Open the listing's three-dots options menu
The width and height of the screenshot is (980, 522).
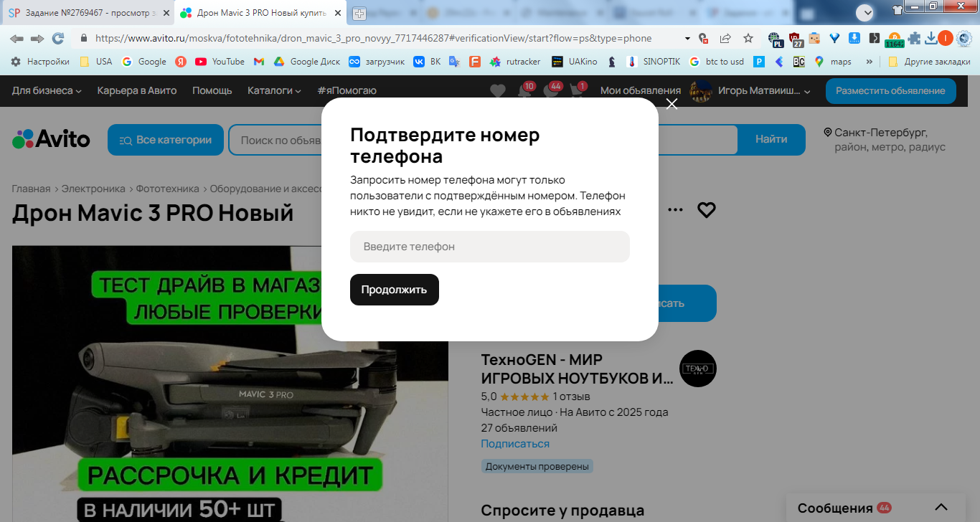(675, 210)
